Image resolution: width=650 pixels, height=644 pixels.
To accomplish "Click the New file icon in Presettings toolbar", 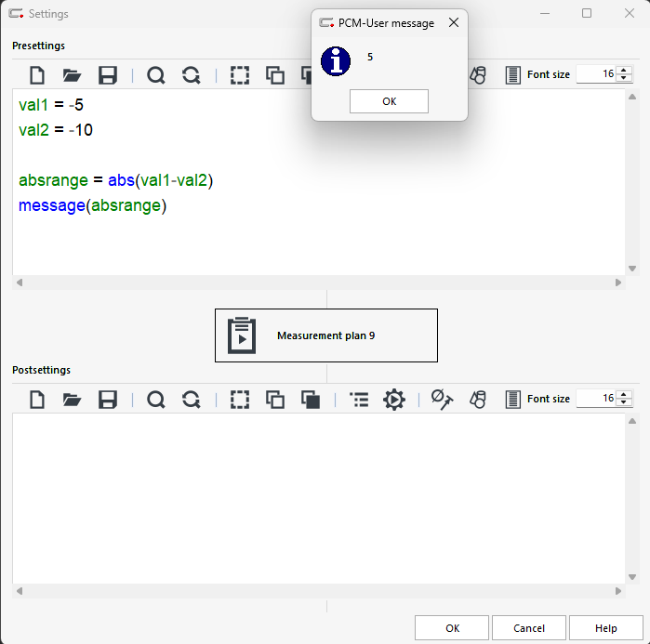I will (x=37, y=75).
